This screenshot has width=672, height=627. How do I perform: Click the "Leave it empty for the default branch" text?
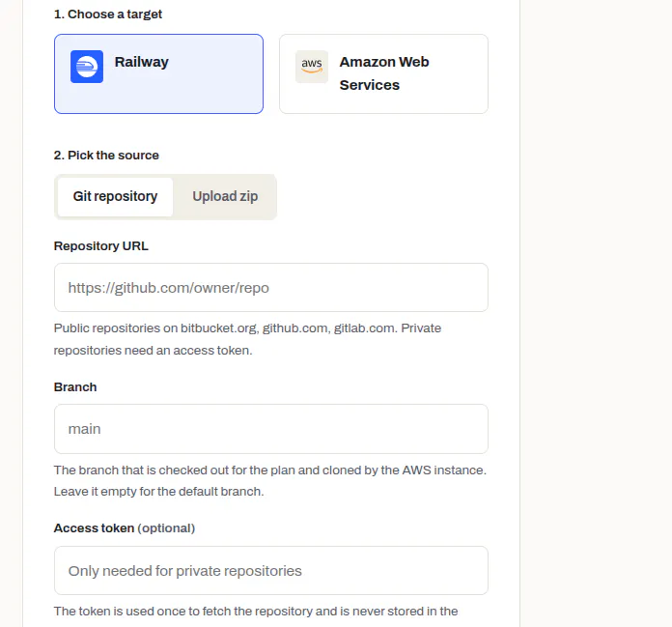(x=158, y=492)
